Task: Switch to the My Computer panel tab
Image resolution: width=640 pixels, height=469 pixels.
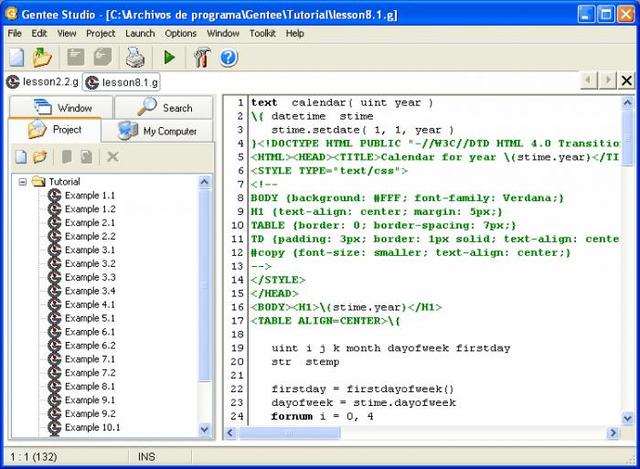Action: [157, 131]
